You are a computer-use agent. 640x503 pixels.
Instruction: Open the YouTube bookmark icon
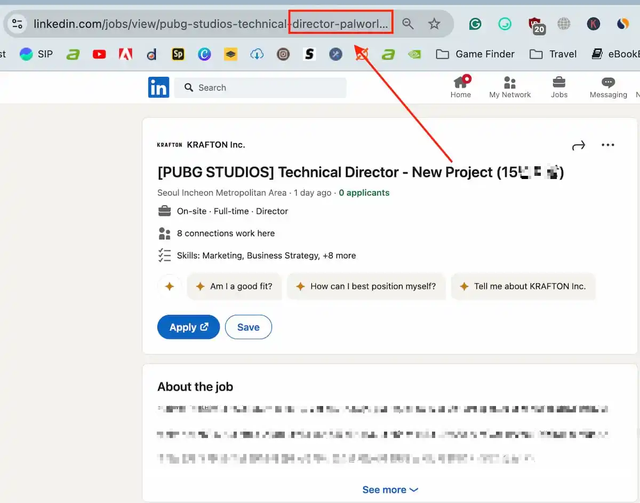99,54
